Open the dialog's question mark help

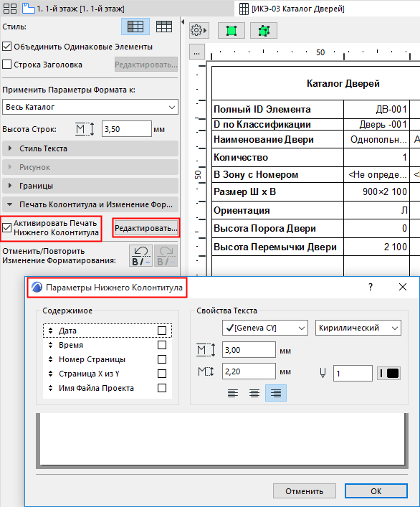[371, 287]
